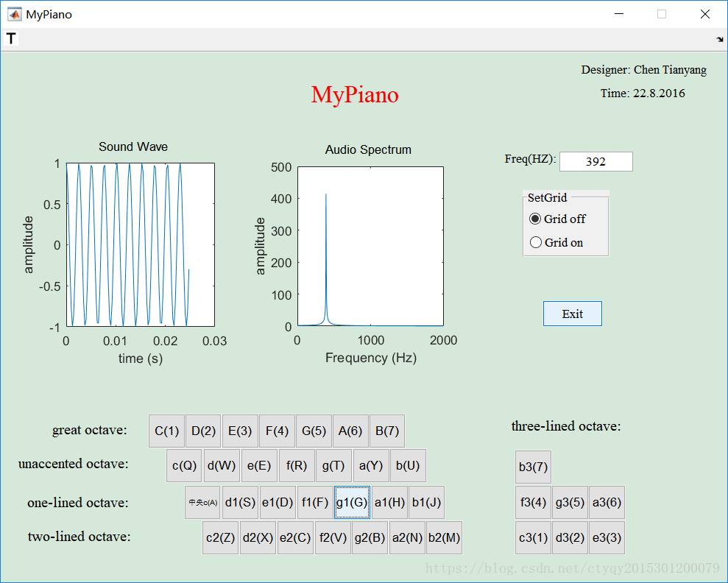Play unaccented note e(E)
The image size is (728, 583).
[259, 465]
